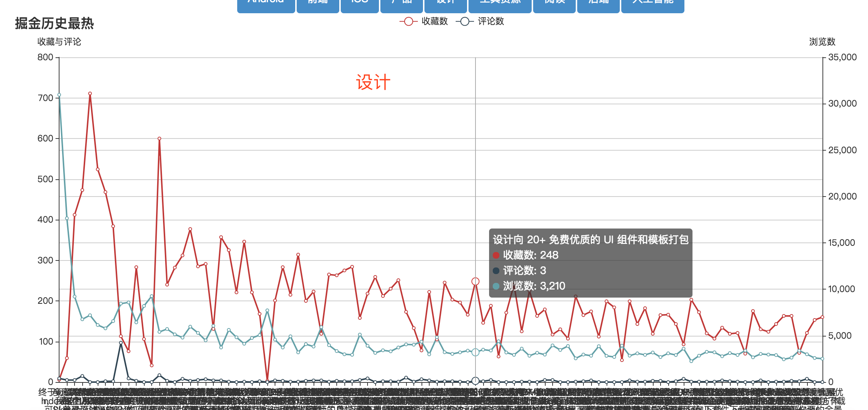Screen dimensions: 868x410
Task: Click the left axis label 800
Action: tap(45, 57)
